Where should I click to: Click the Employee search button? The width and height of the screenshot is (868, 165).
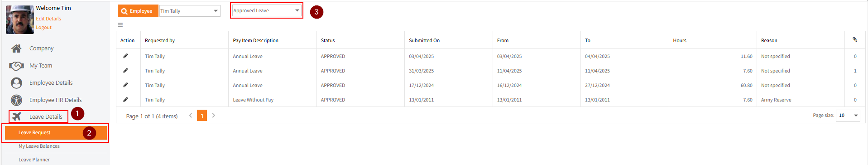138,11
